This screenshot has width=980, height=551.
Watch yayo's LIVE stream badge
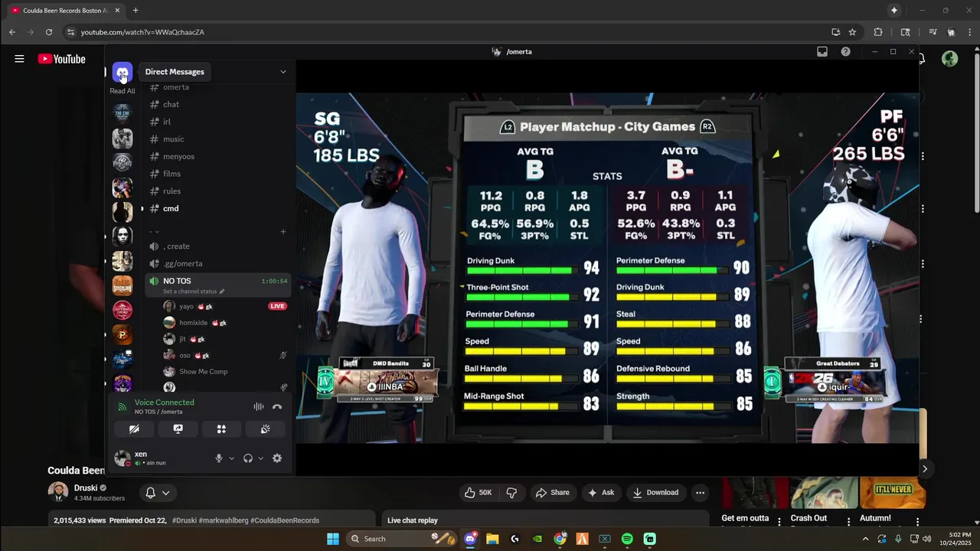click(x=277, y=306)
